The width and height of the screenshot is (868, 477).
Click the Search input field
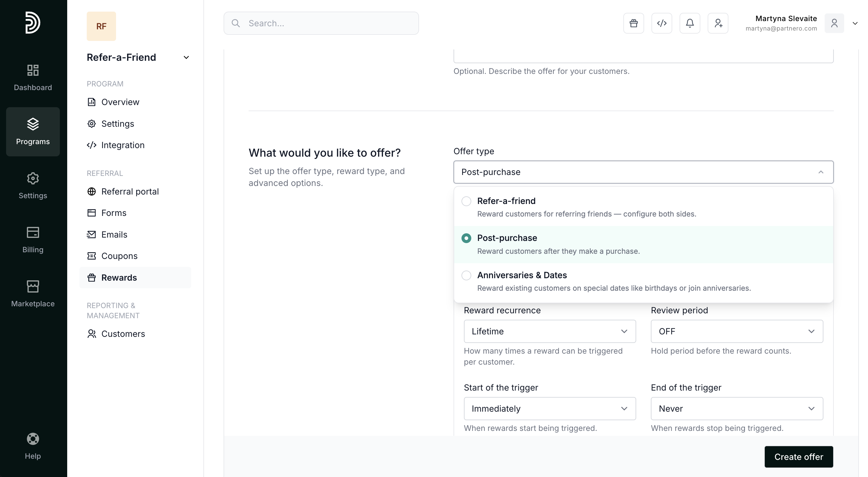pos(321,23)
